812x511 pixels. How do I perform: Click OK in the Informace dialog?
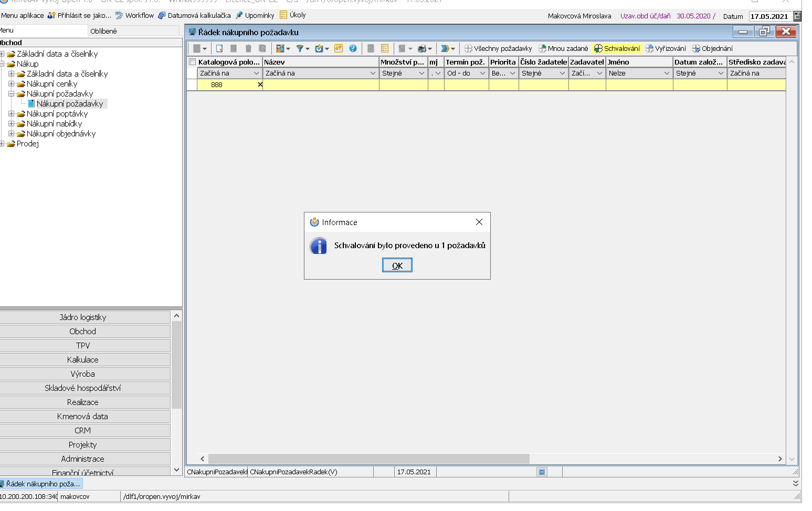tap(397, 265)
